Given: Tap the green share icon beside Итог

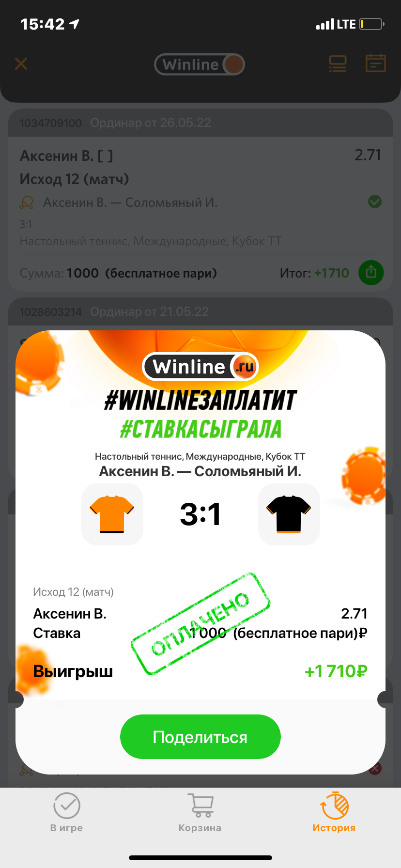Looking at the screenshot, I should coord(371,273).
